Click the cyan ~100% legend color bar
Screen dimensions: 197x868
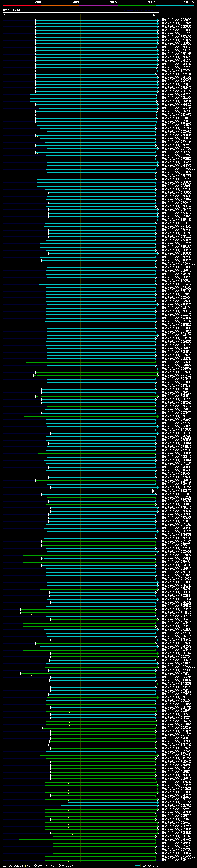tap(175, 6)
